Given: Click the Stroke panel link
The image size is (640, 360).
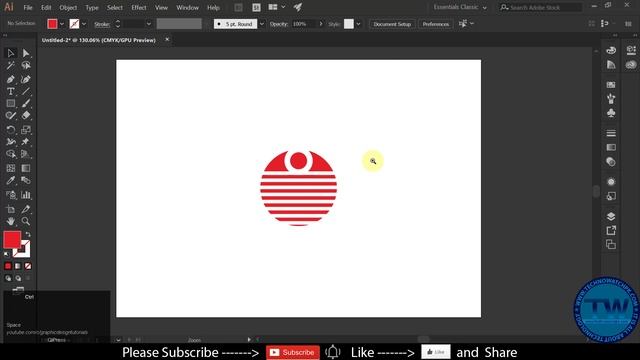Looking at the screenshot, I should 102,24.
